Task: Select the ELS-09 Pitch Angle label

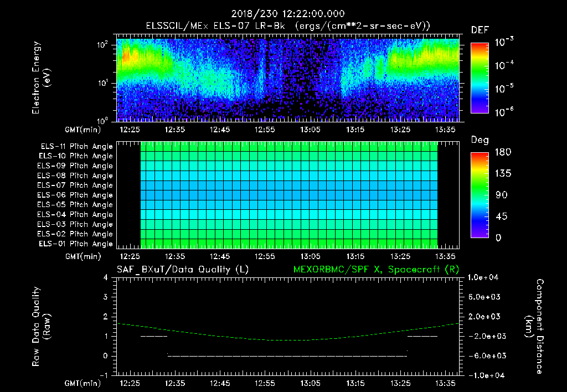Action: point(75,166)
